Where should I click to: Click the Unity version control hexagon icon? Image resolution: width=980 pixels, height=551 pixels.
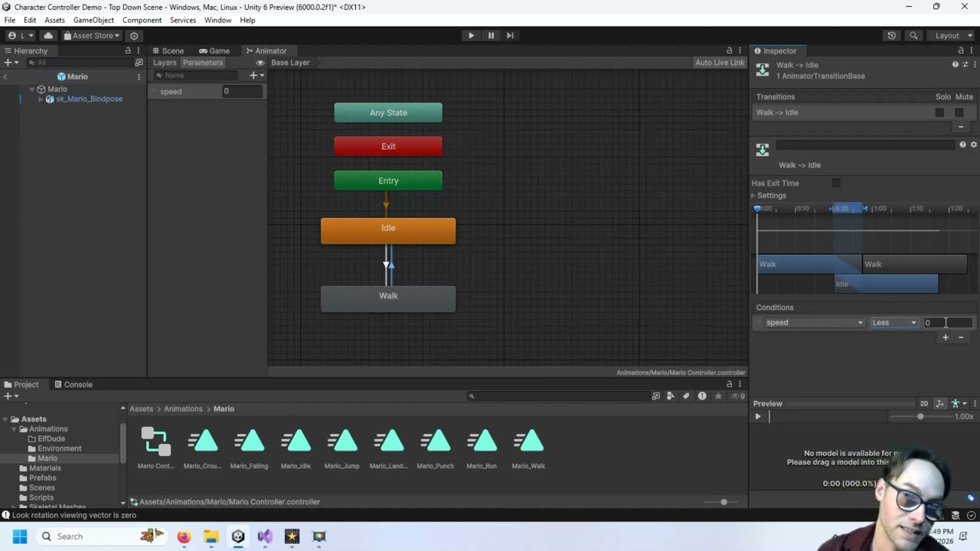point(134,35)
